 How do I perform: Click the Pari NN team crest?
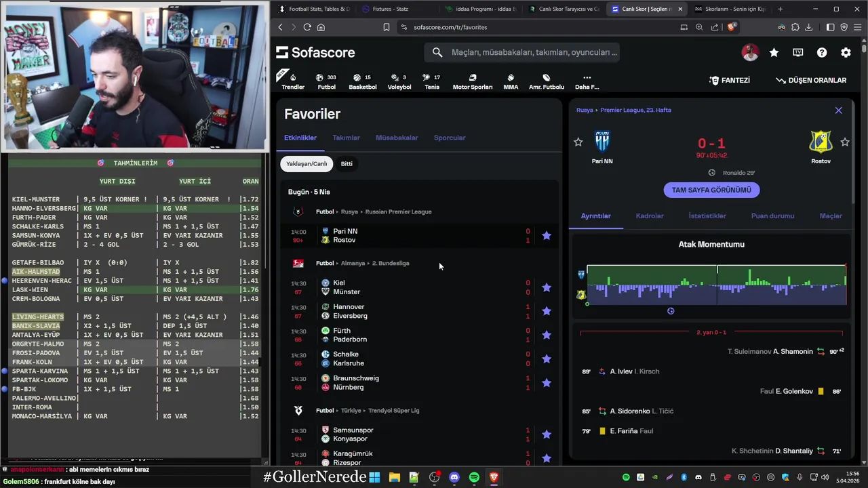coord(602,142)
